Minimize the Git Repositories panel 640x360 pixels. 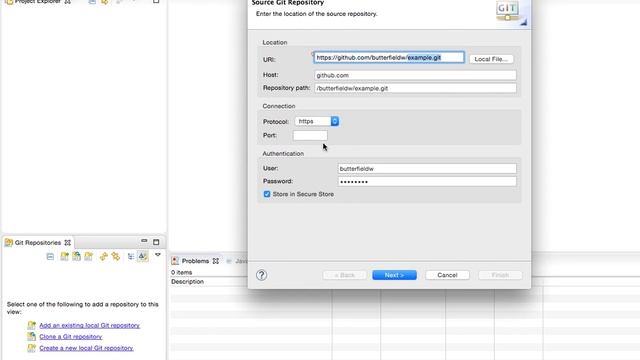(x=144, y=241)
